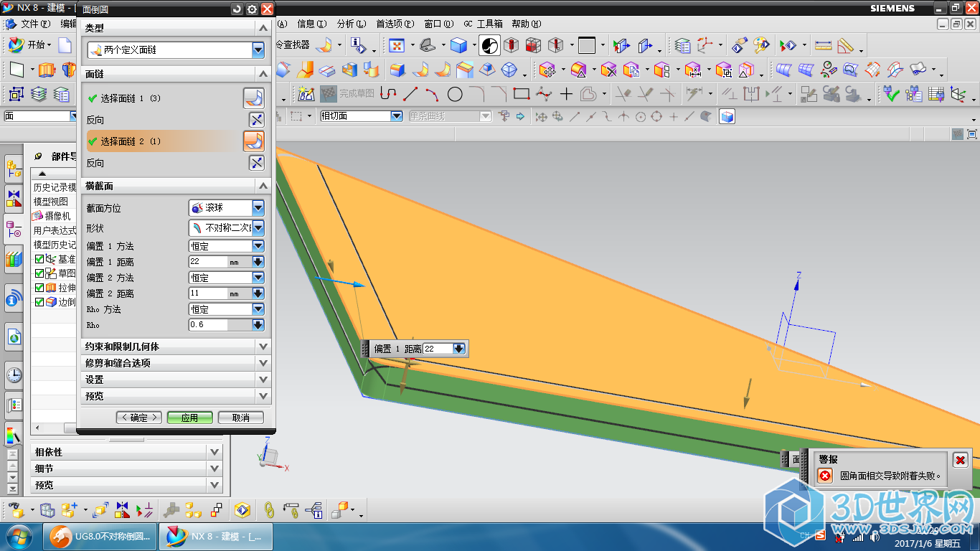Image resolution: width=980 pixels, height=551 pixels.
Task: Open the 两个定义面链 type dropdown
Action: (x=176, y=50)
